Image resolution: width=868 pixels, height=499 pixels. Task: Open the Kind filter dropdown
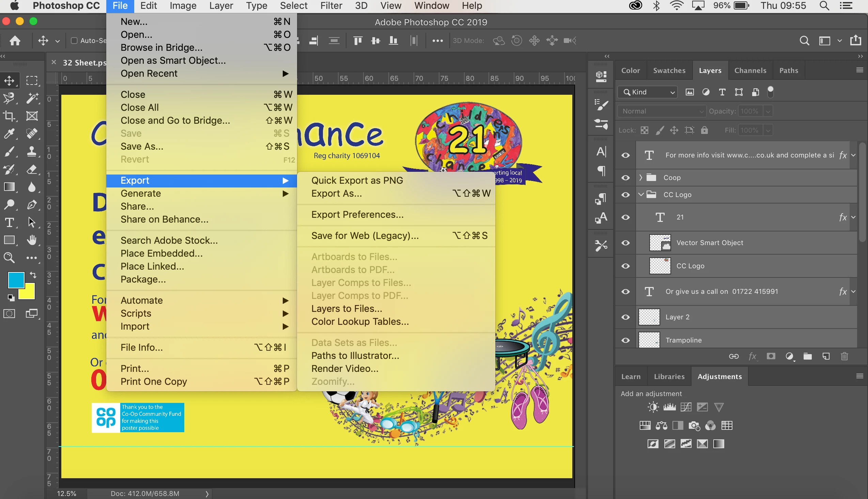(x=648, y=92)
